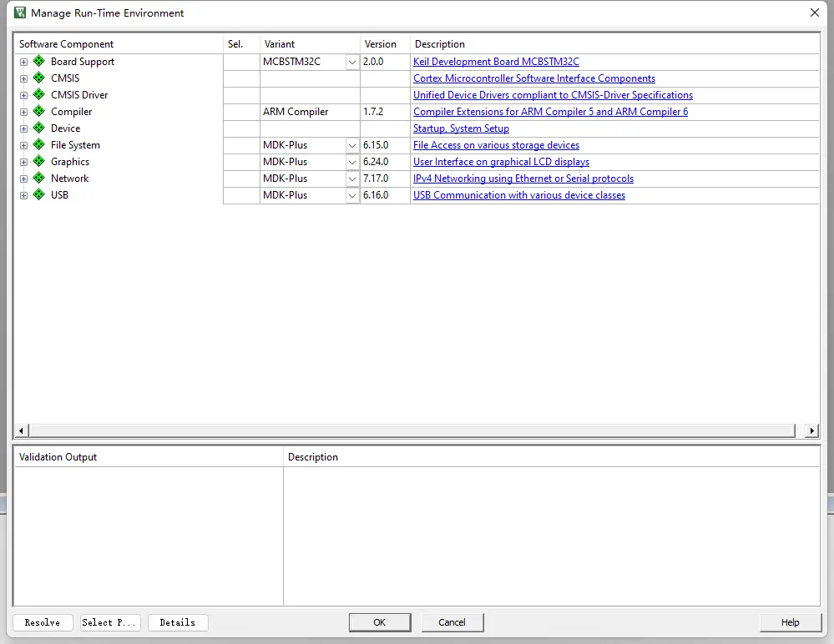834x644 pixels.
Task: Click the version cell 2.0.0
Action: [x=385, y=62]
